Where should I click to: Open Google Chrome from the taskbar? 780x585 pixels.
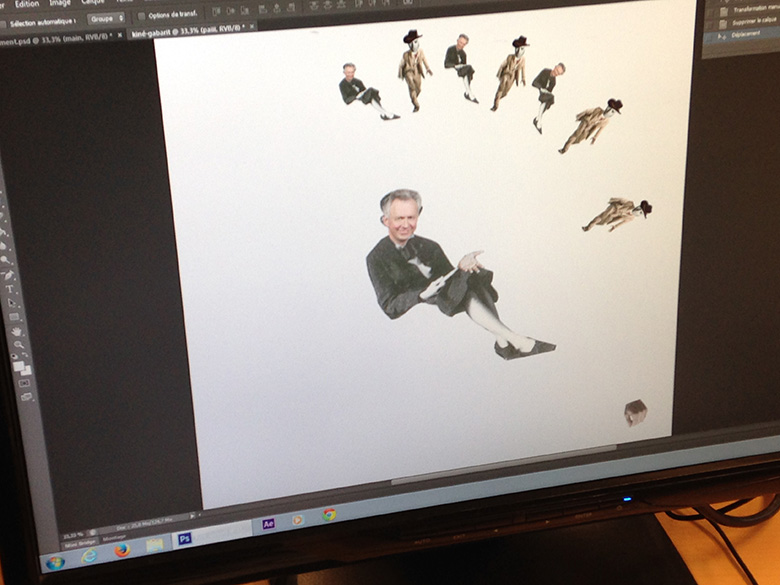tap(329, 514)
